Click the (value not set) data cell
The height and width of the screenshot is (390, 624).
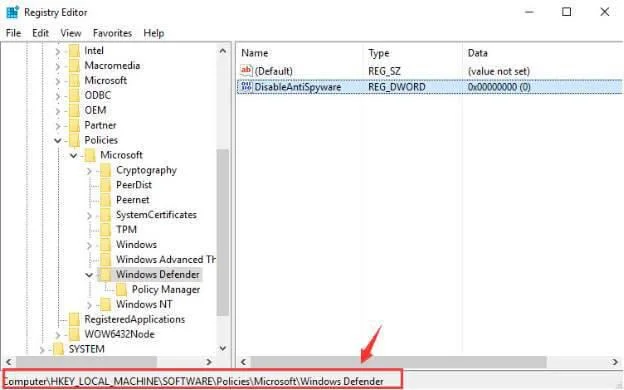pos(499,71)
